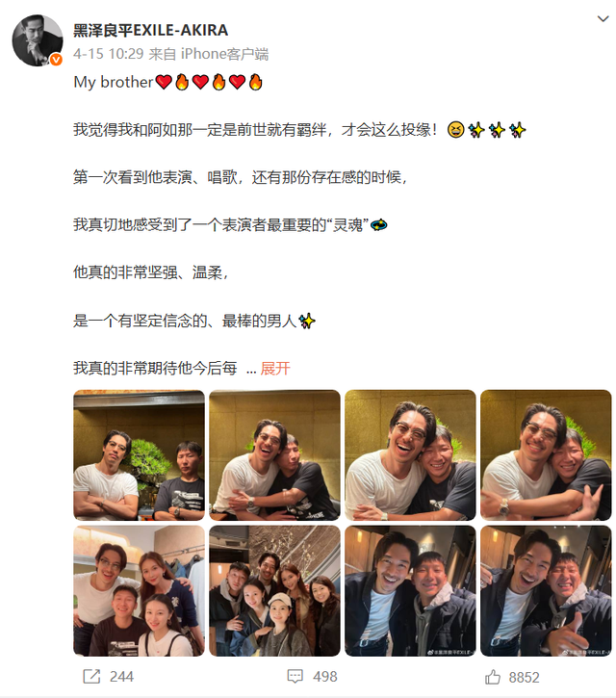Click the iPhone客户端 source link
616x698 pixels.
(224, 54)
